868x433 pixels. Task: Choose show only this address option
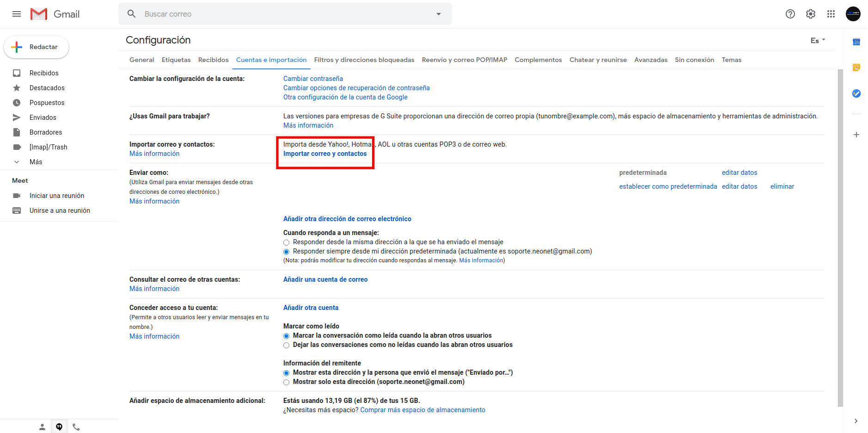click(287, 382)
